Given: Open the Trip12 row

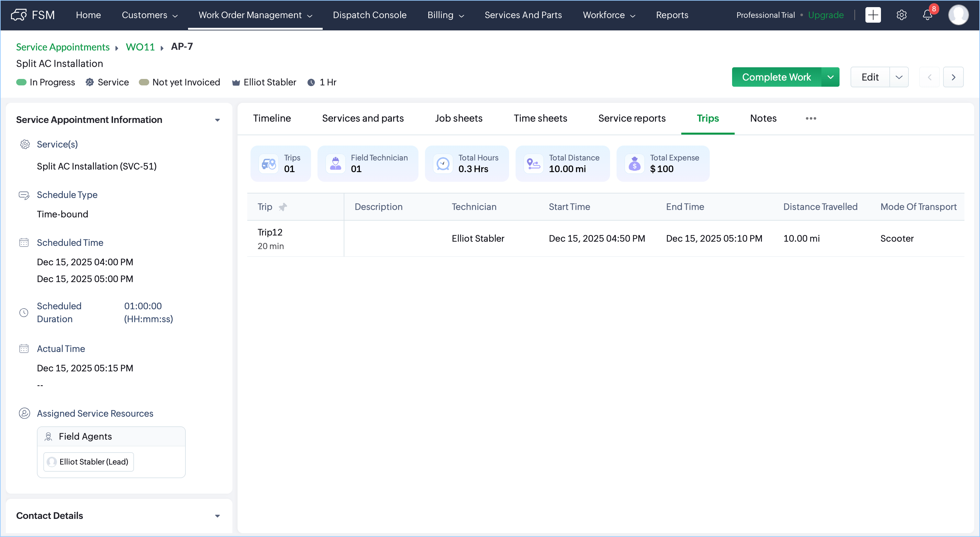Looking at the screenshot, I should (270, 232).
